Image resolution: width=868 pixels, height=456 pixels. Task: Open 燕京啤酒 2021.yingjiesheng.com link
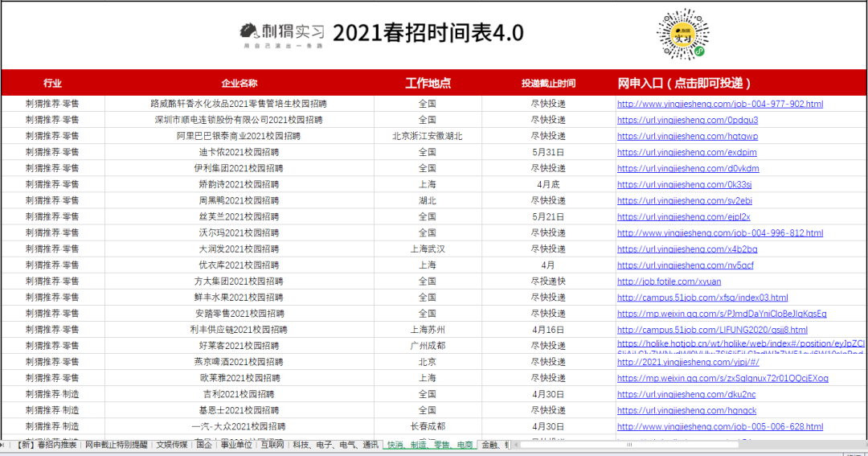[x=688, y=362]
